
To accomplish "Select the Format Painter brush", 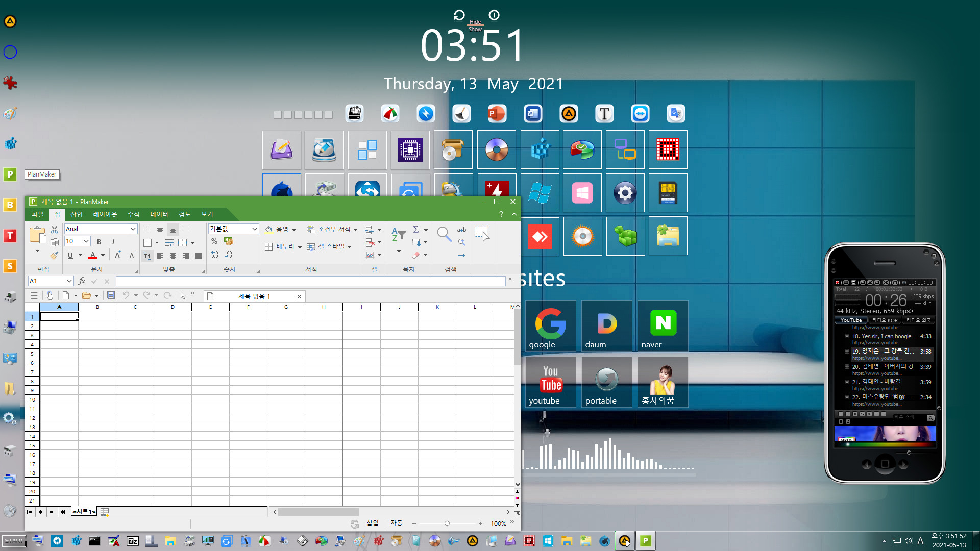I will tap(55, 255).
